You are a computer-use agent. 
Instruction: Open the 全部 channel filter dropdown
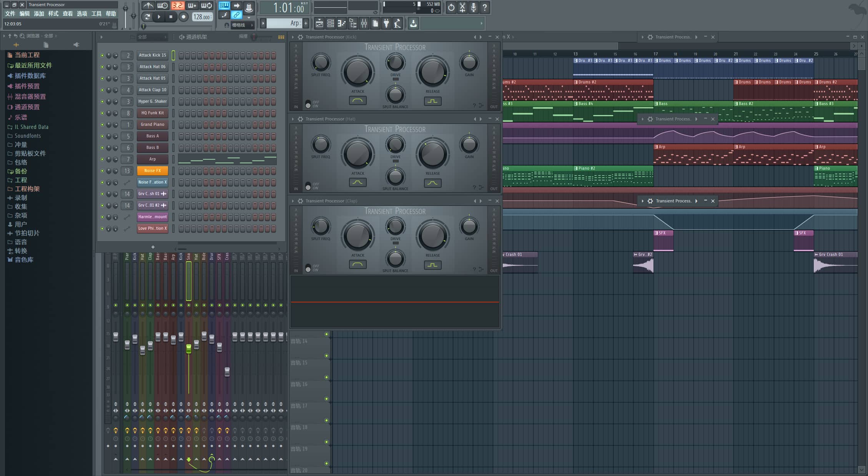[x=152, y=37]
